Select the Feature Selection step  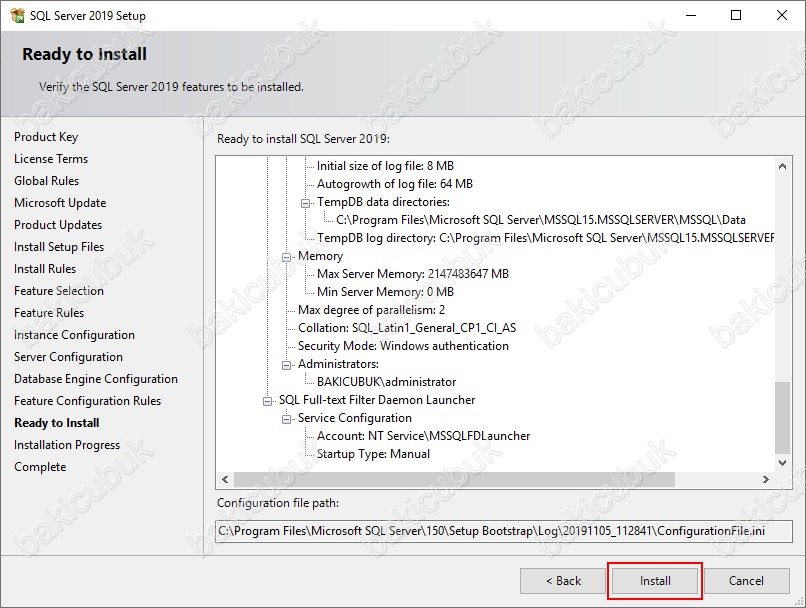[x=59, y=291]
